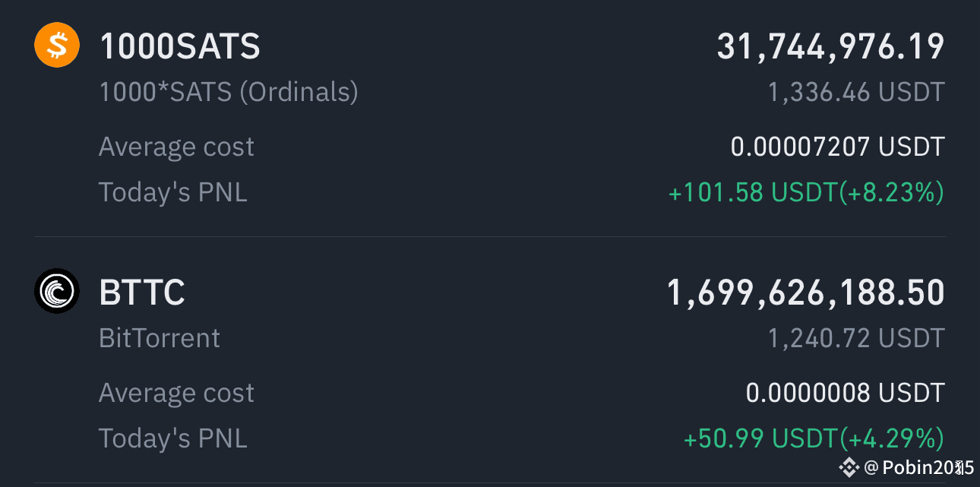Click the 1,699,626,188.50 balance amount
980x487 pixels.
[806, 293]
